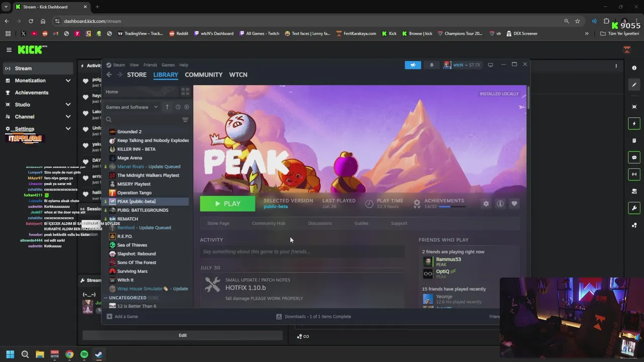Screen dimensions: 644x362
Task: Open Chrome apps grid bookmark
Action: pos(8,34)
